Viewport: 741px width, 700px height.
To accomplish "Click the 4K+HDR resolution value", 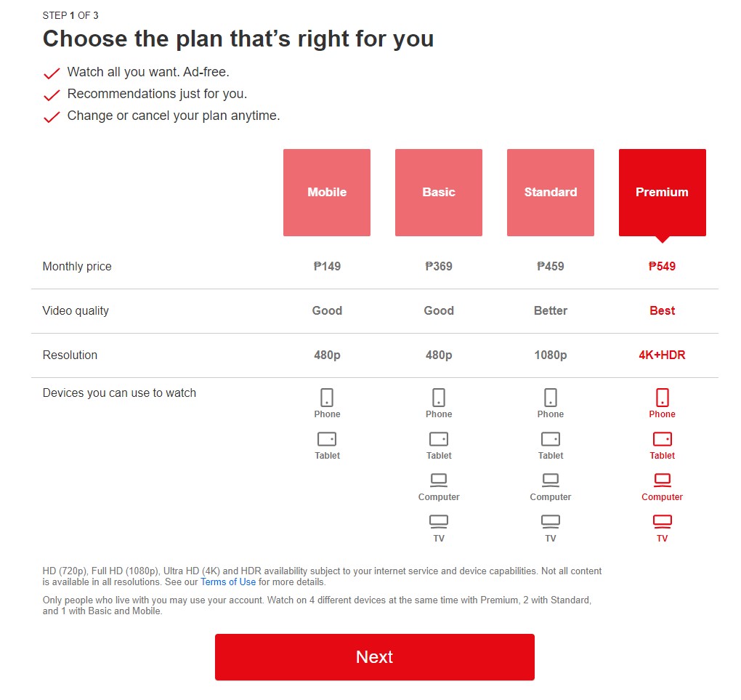I will 662,355.
